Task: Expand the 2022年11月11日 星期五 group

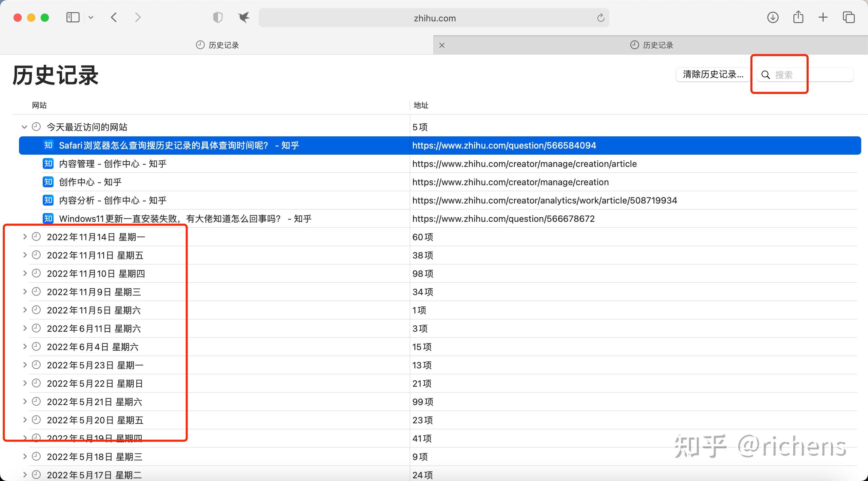Action: point(24,255)
